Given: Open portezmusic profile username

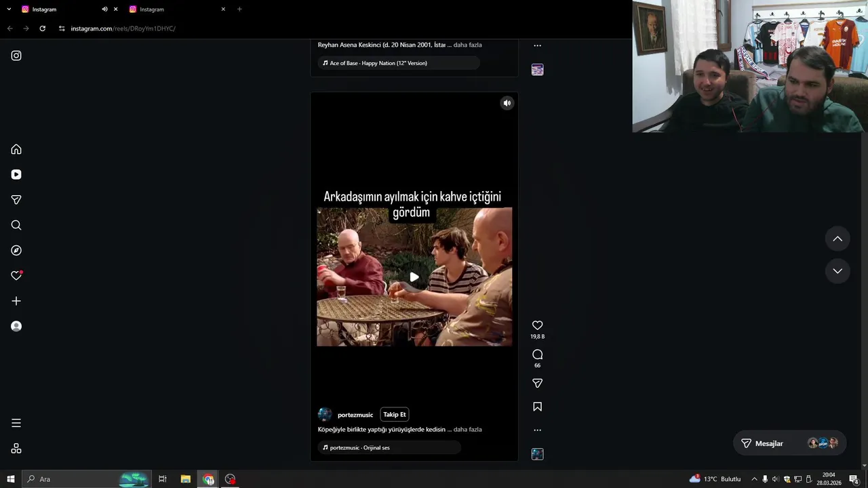Looking at the screenshot, I should [355, 415].
